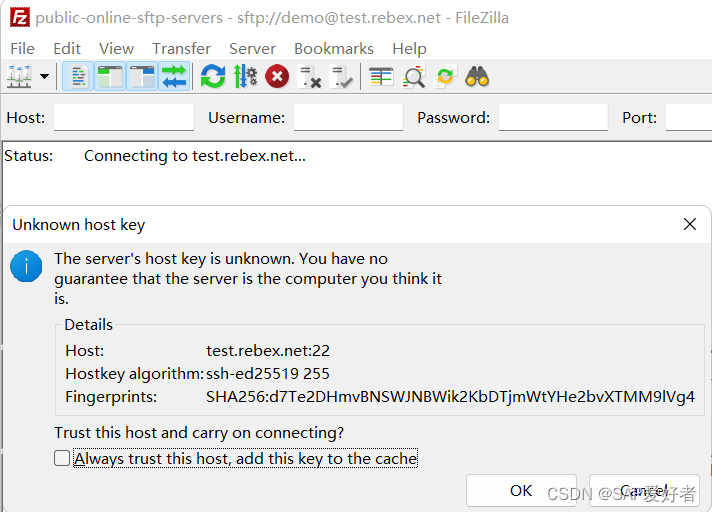Image resolution: width=712 pixels, height=512 pixels.
Task: Toggle local directory tree display icon
Action: (x=110, y=77)
